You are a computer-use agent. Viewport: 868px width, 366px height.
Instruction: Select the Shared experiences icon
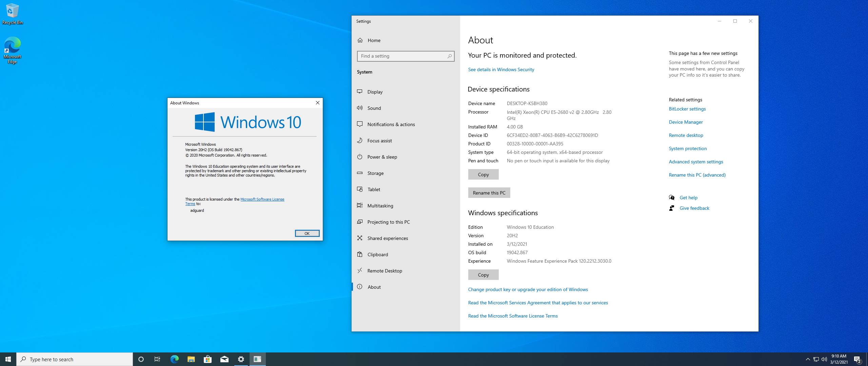360,238
